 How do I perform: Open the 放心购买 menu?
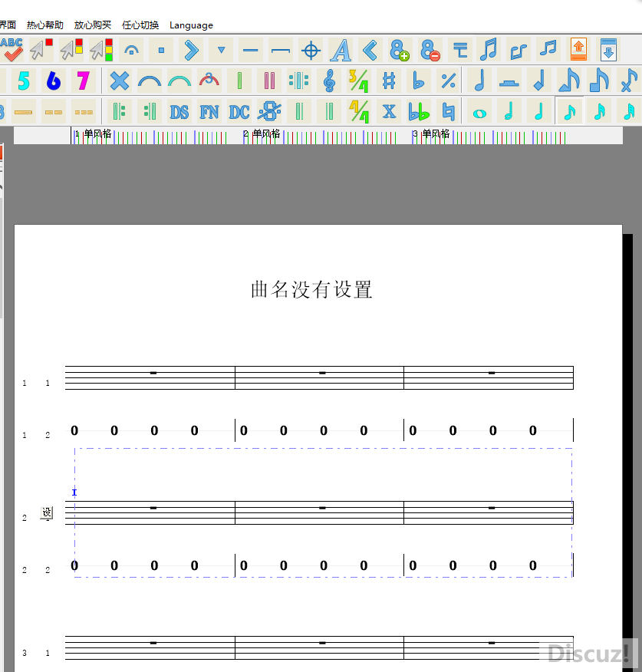click(93, 25)
